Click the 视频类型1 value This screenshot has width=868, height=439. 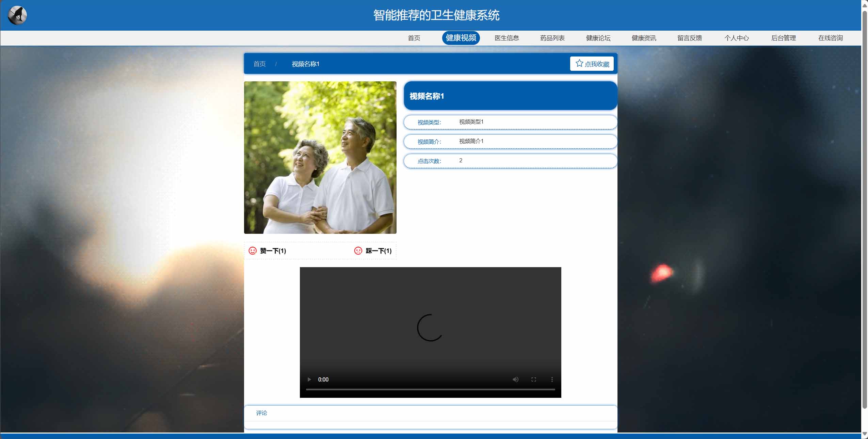[471, 122]
